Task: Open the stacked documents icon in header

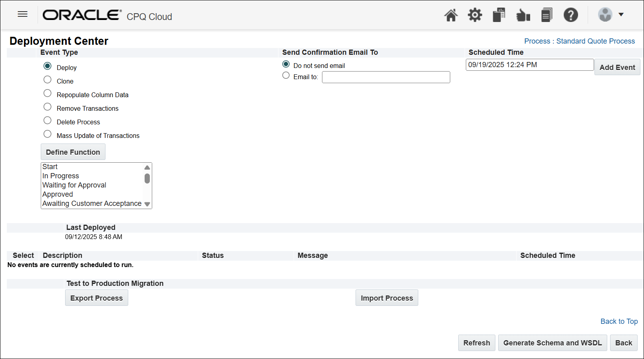Action: pyautogui.click(x=547, y=15)
